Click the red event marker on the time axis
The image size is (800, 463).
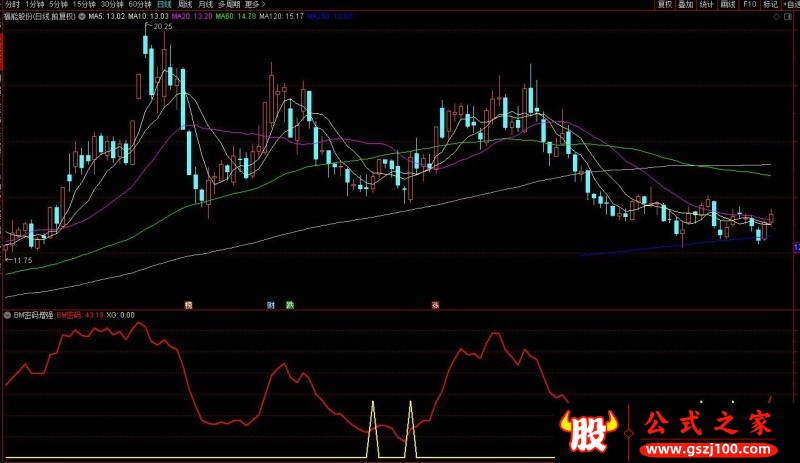435,305
